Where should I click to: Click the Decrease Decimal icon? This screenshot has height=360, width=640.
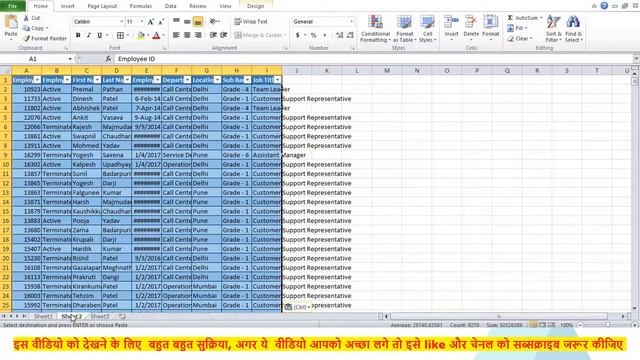(350, 36)
